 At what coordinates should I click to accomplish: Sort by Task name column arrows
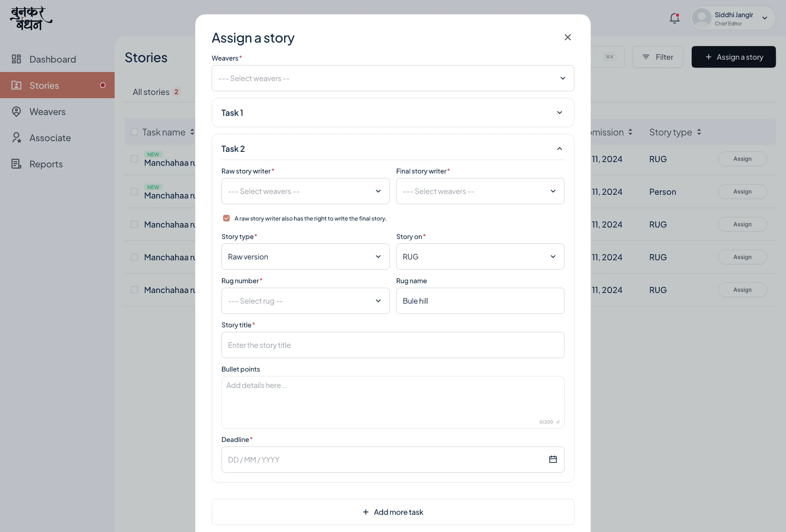(x=192, y=132)
